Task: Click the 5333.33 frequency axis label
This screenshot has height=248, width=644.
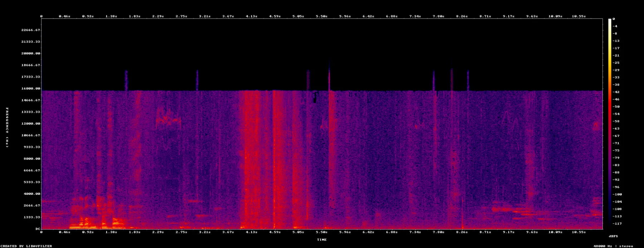Action: pos(32,182)
